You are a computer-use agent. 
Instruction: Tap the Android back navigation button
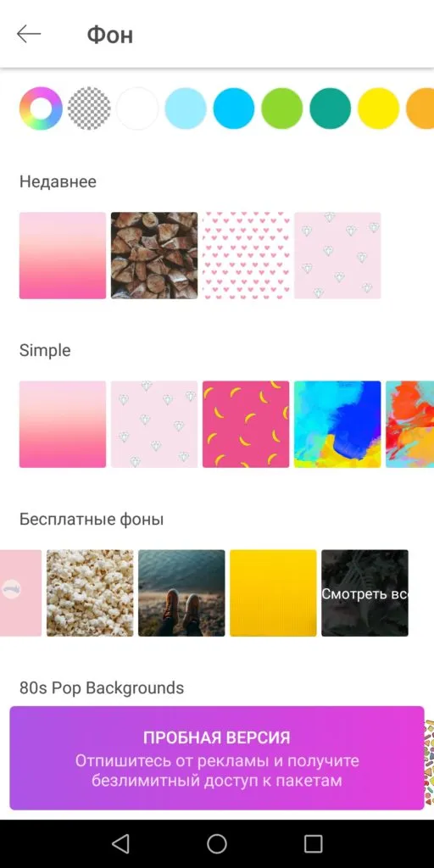tap(120, 843)
